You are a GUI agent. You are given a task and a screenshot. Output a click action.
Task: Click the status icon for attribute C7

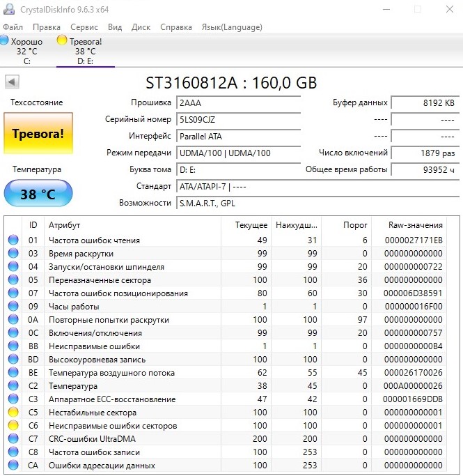click(13, 438)
